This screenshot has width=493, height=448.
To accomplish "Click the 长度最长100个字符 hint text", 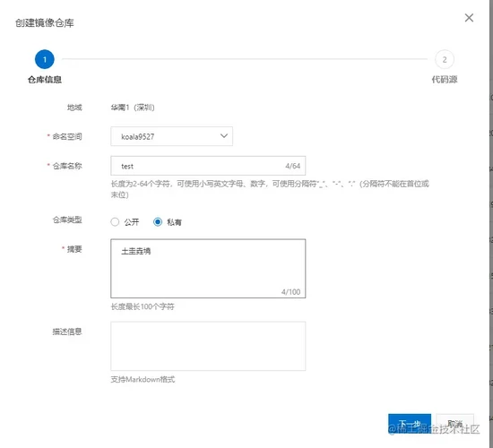I will click(x=143, y=306).
